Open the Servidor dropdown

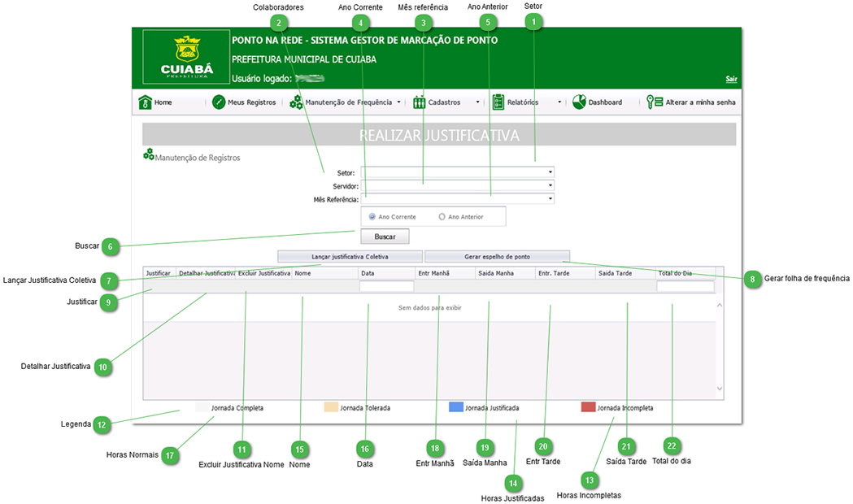(x=551, y=185)
